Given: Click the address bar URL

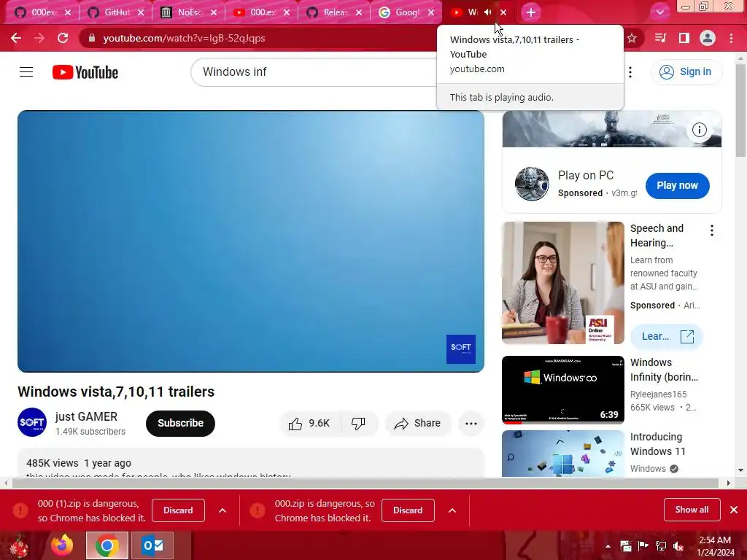Looking at the screenshot, I should (x=184, y=38).
